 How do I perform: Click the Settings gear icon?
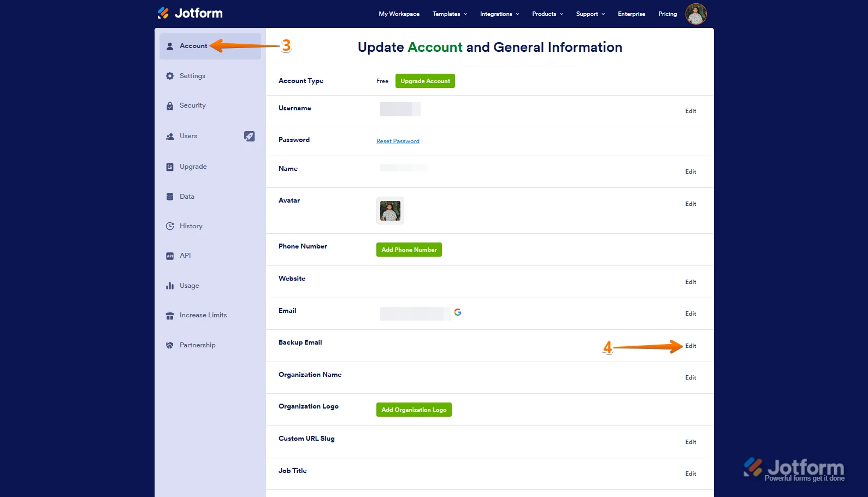coord(170,76)
